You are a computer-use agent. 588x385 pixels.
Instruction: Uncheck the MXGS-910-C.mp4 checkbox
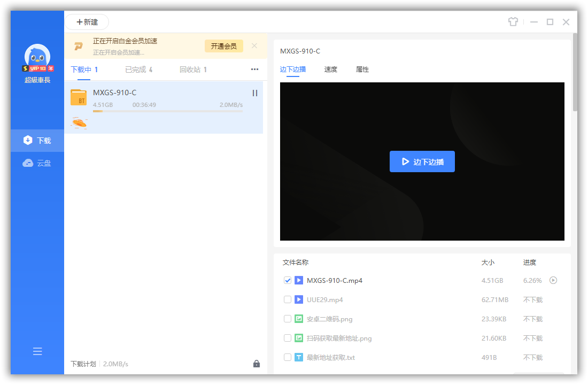point(287,280)
